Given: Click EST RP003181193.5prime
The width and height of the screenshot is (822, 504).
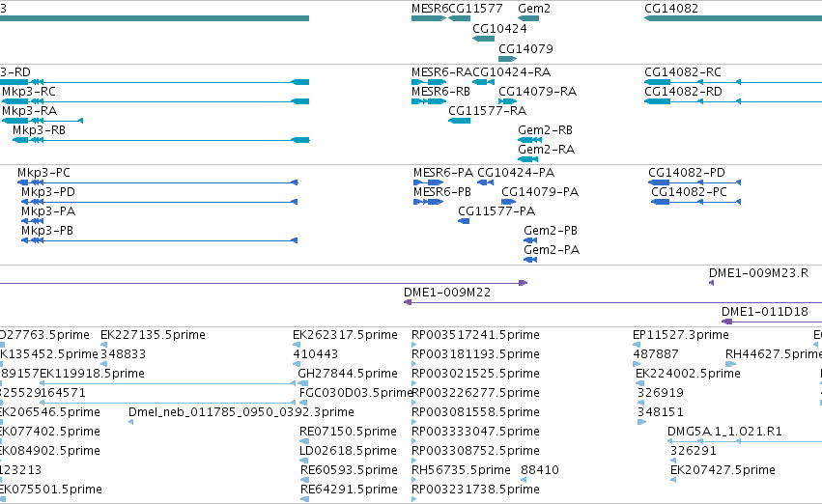Looking at the screenshot, I should (475, 354).
